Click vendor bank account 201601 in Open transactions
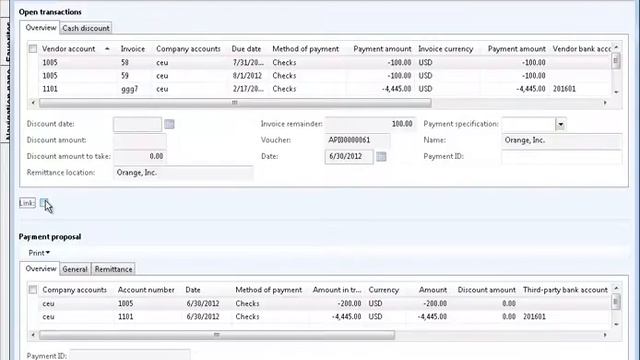This screenshot has width=640, height=360. (x=564, y=89)
